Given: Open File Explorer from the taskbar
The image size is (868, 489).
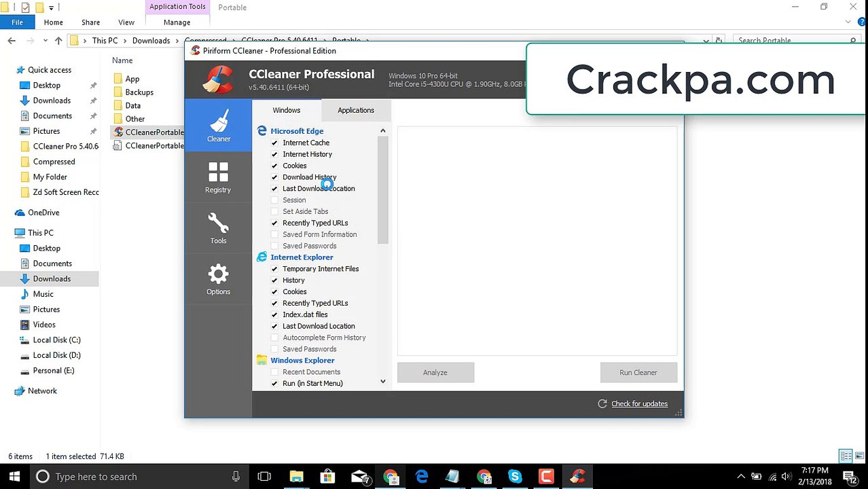Looking at the screenshot, I should pyautogui.click(x=297, y=477).
